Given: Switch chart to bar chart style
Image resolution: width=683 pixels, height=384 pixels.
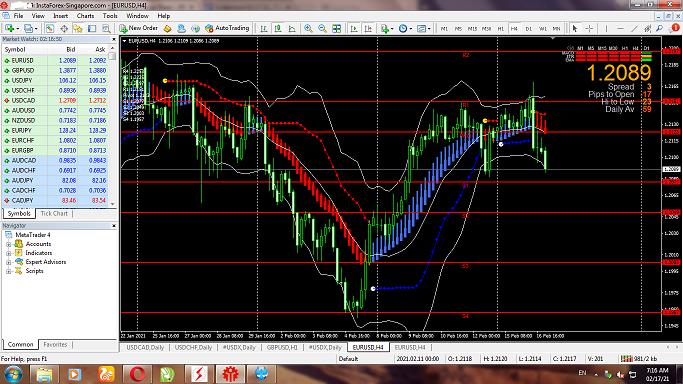Looking at the screenshot, I should pos(264,28).
